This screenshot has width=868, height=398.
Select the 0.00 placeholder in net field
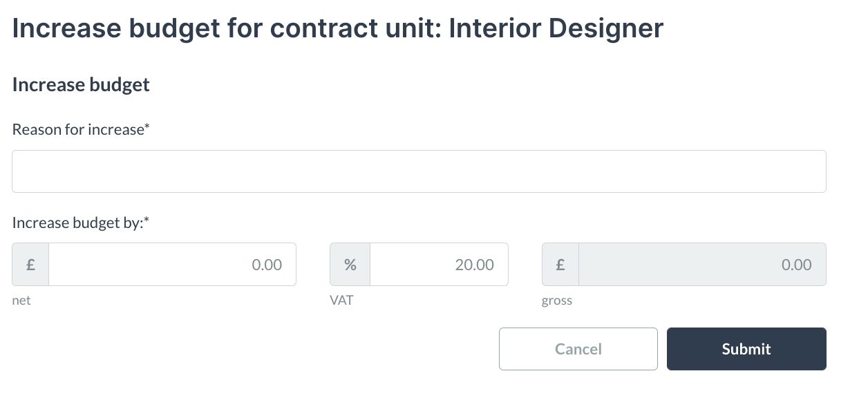tap(267, 265)
